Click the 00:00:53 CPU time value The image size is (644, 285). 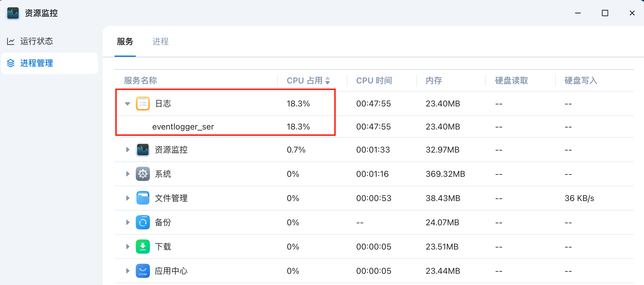click(374, 198)
